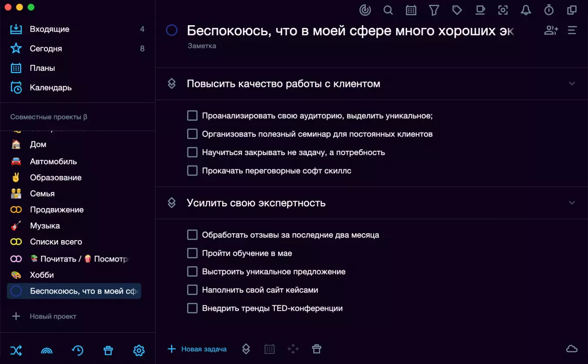Check task Прокачать переговорные софт скиллс

point(192,170)
